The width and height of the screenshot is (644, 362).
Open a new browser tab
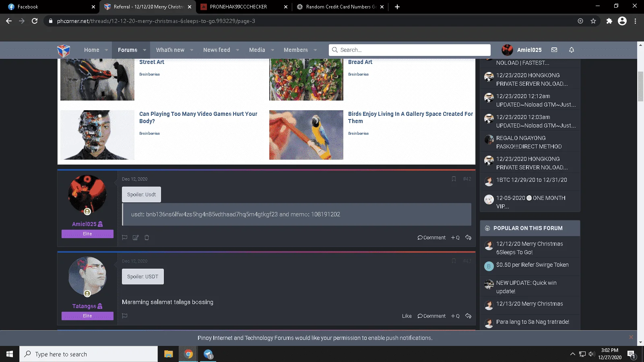point(397,7)
